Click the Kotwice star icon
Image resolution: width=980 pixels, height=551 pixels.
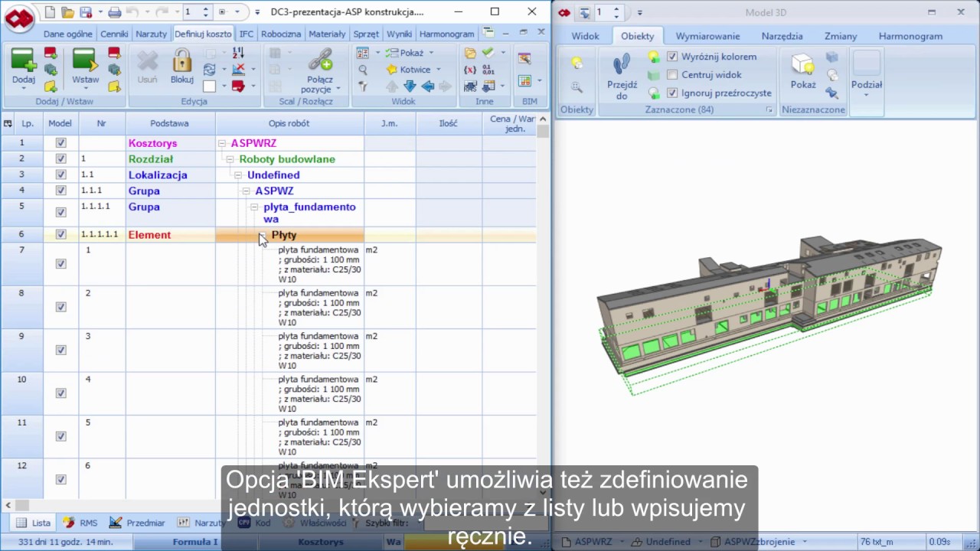click(392, 70)
